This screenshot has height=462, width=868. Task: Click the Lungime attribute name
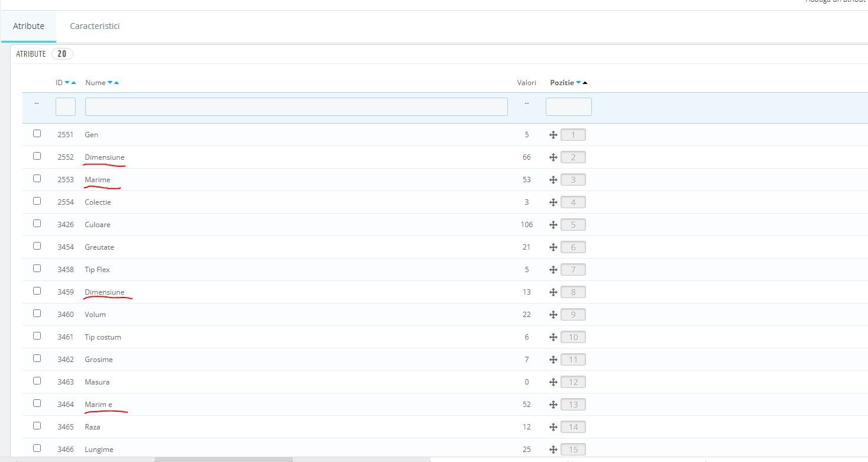pos(99,450)
